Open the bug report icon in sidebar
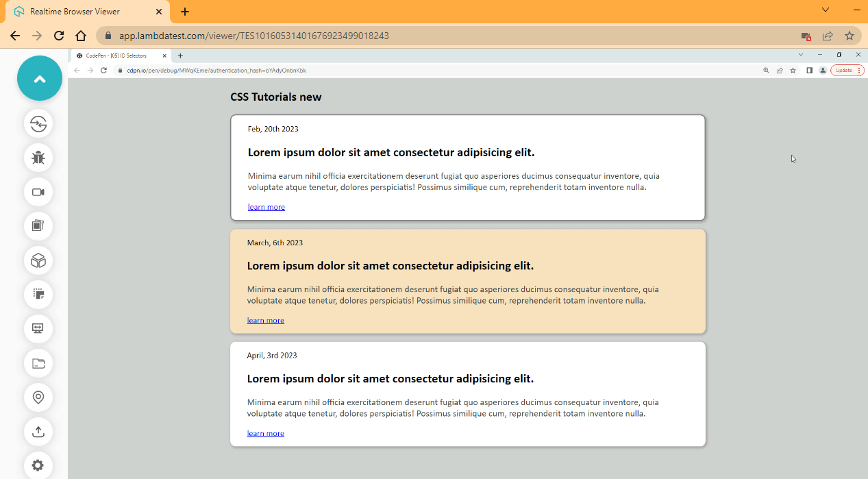 coord(38,158)
